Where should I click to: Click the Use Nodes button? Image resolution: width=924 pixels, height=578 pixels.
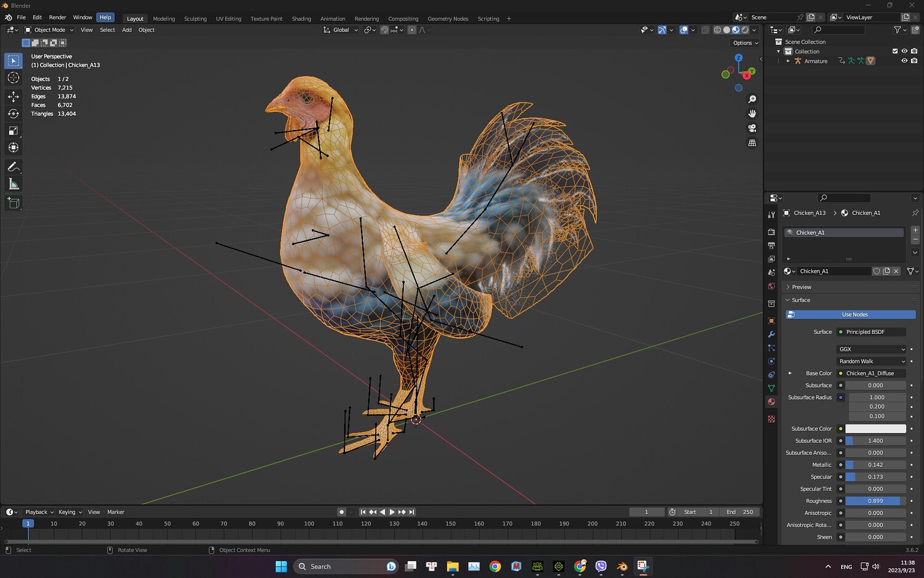[851, 314]
